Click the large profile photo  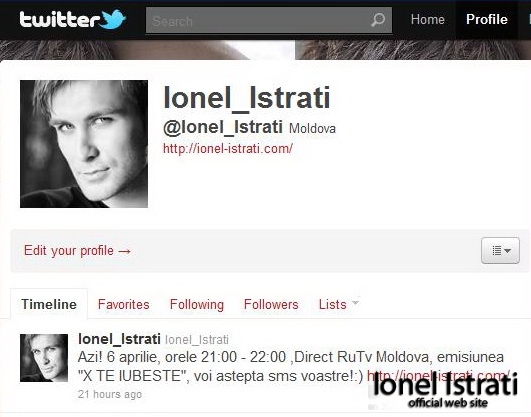pyautogui.click(x=84, y=144)
